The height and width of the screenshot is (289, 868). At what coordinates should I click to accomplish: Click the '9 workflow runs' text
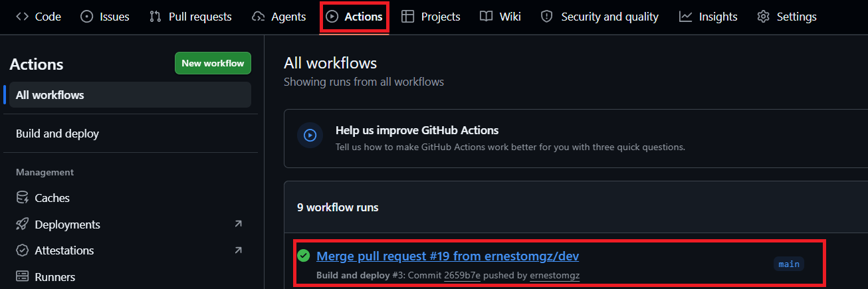(338, 207)
